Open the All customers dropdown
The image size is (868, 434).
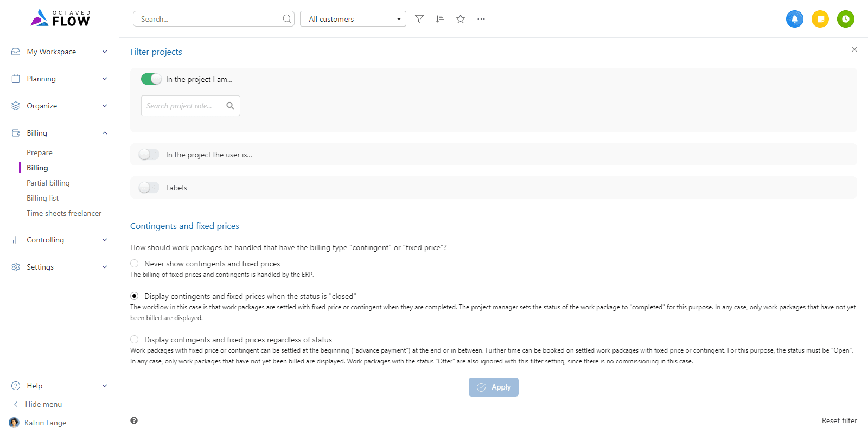pos(353,19)
